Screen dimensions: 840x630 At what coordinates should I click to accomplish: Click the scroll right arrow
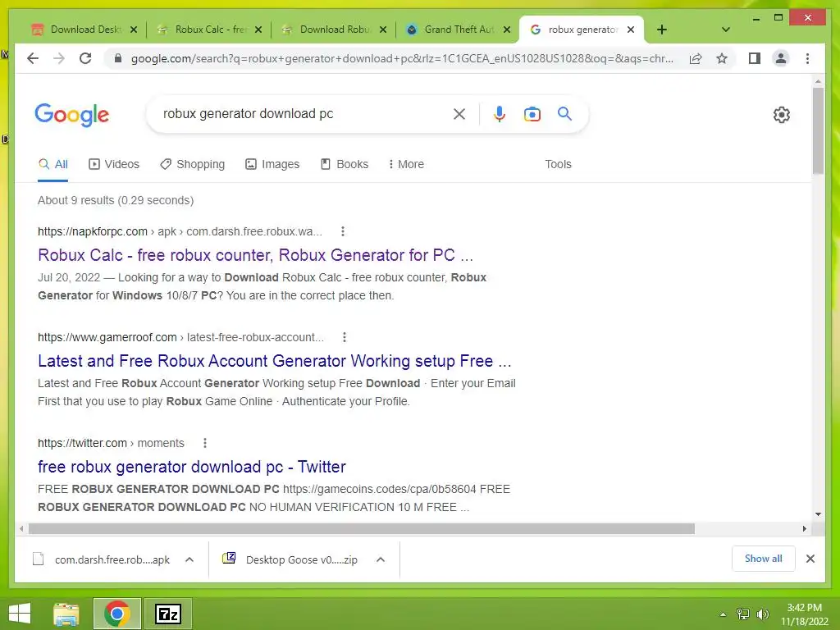click(805, 529)
